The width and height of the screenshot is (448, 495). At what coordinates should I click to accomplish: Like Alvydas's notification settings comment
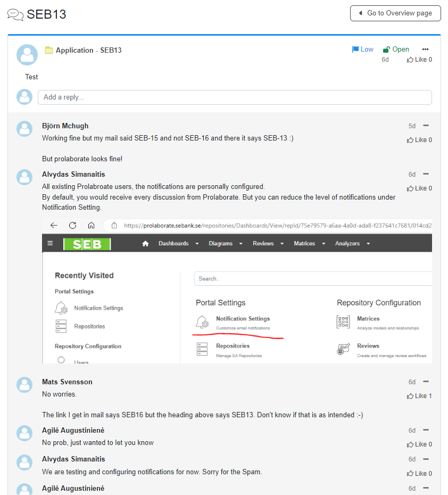click(419, 188)
